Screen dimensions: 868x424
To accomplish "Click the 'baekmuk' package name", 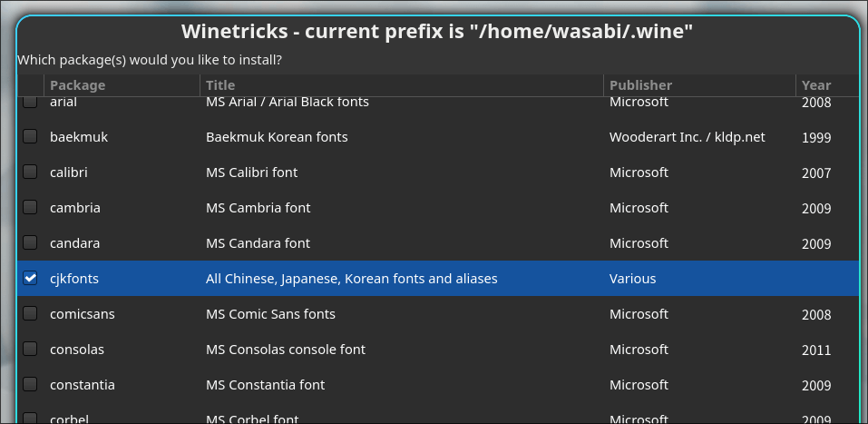I will [x=79, y=137].
